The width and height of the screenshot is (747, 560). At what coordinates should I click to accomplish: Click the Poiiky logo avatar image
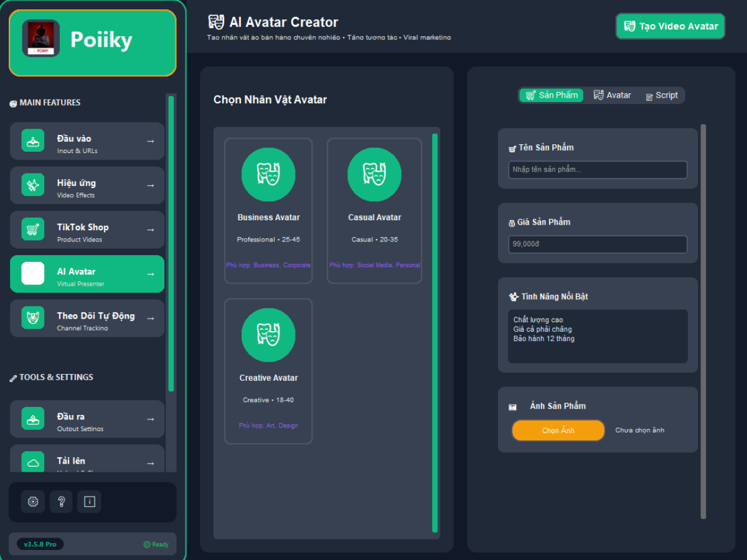click(x=41, y=39)
